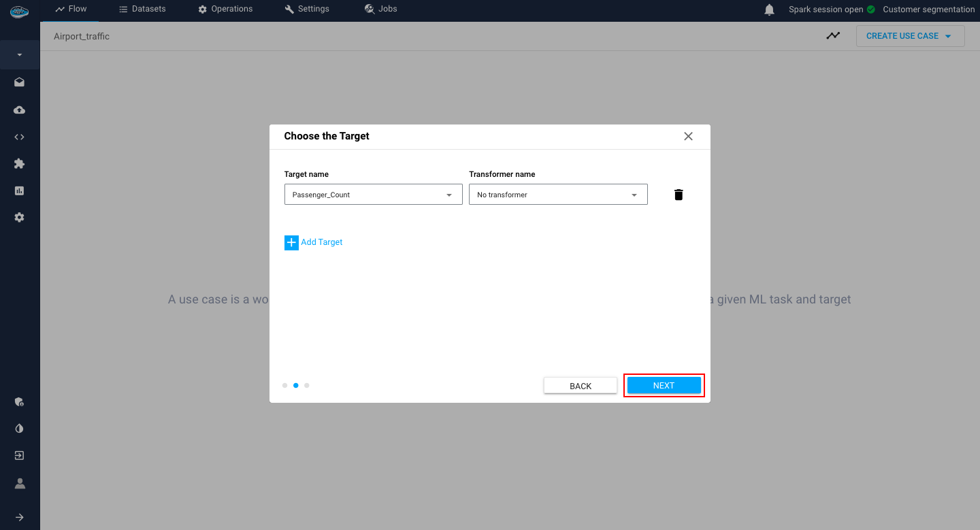
Task: Open the Transformer name dropdown
Action: (x=558, y=195)
